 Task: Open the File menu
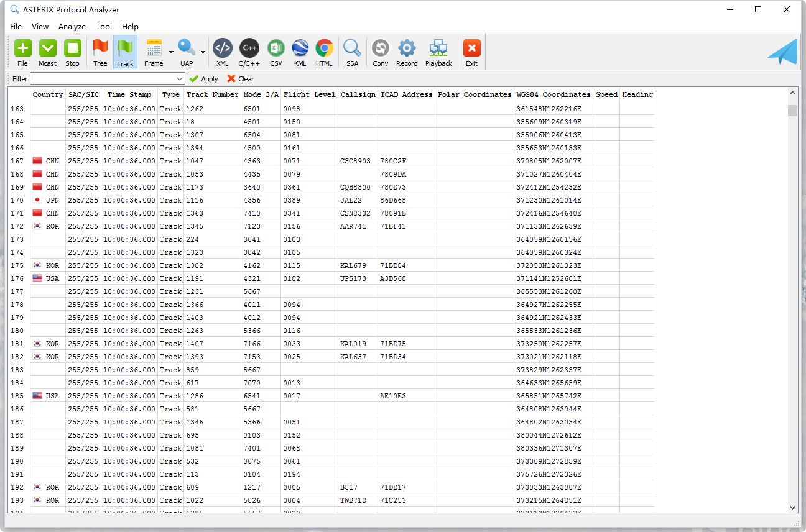tap(16, 27)
